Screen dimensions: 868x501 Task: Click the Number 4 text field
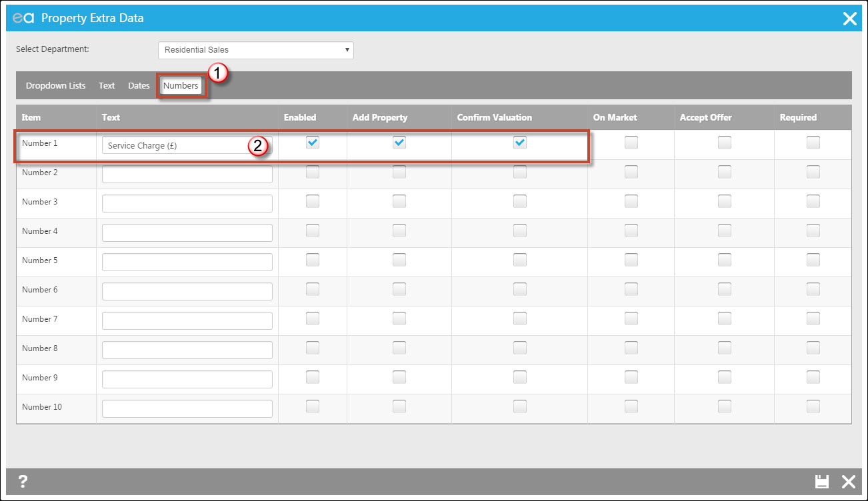pos(187,233)
